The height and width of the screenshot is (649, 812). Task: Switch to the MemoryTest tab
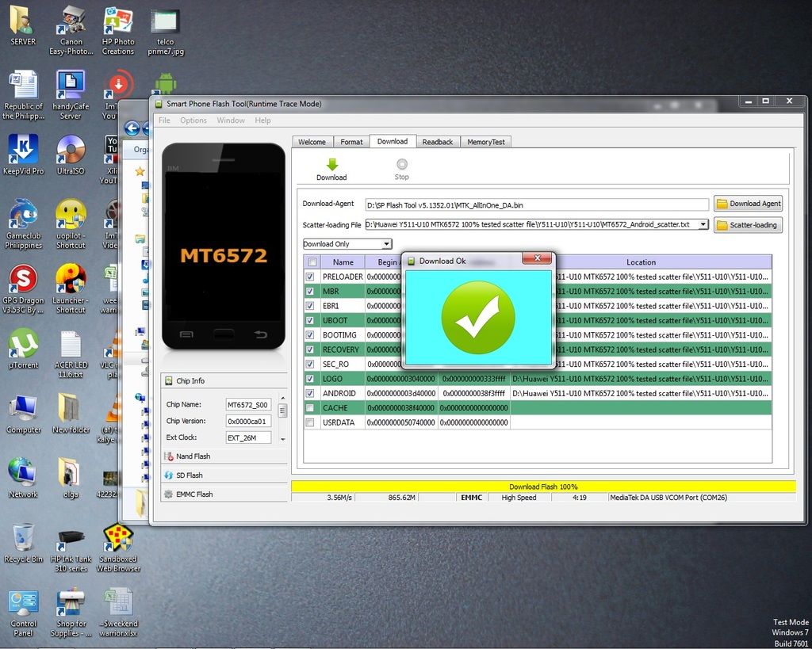485,142
